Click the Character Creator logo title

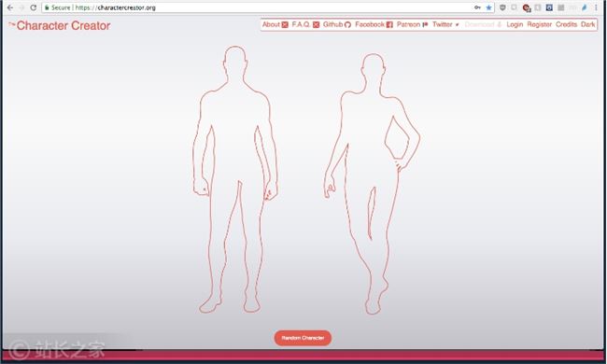(x=60, y=25)
